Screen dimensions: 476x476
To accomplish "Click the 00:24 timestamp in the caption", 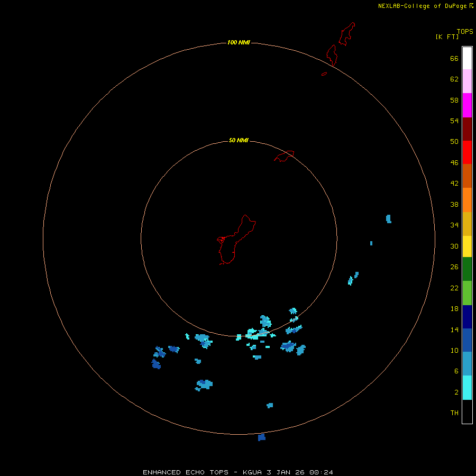I will click(x=321, y=472).
